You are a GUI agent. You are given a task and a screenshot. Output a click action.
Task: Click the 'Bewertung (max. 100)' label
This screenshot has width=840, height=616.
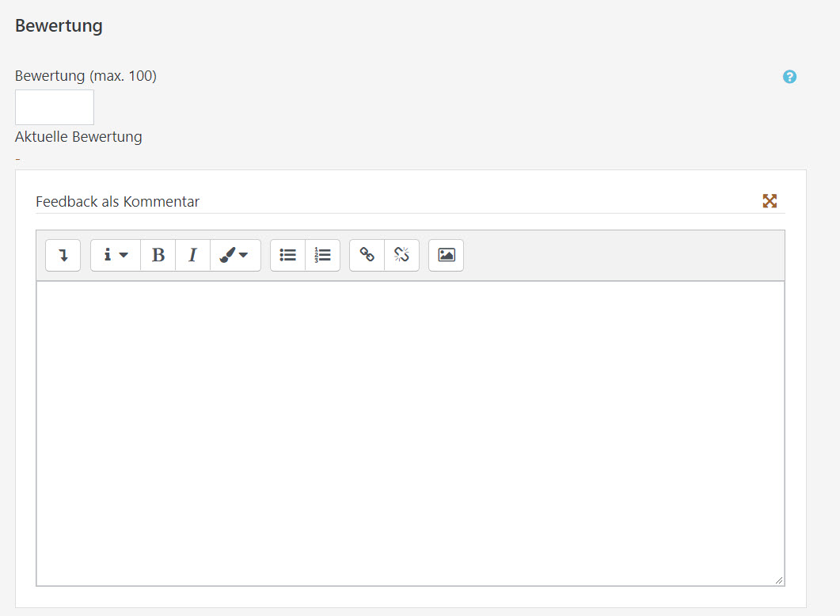click(86, 76)
